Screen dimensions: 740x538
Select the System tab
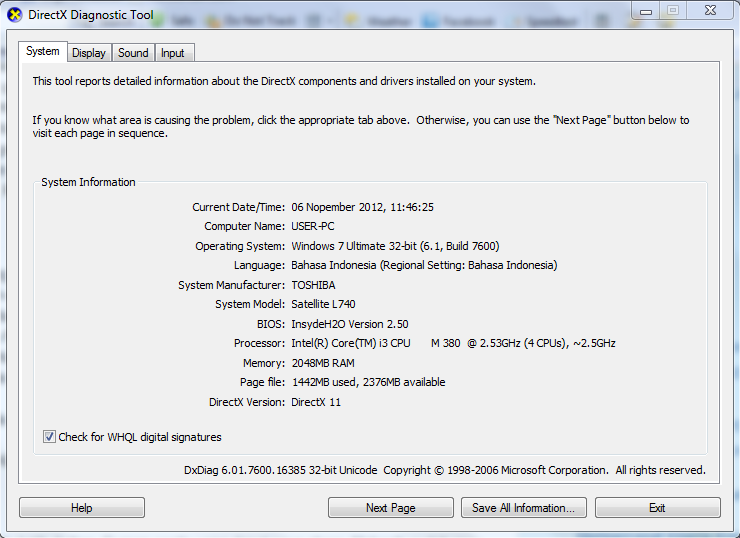coord(43,51)
